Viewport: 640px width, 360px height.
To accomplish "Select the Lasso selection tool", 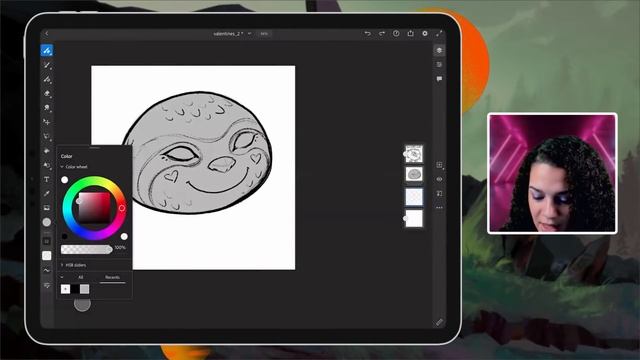I will tap(47, 136).
